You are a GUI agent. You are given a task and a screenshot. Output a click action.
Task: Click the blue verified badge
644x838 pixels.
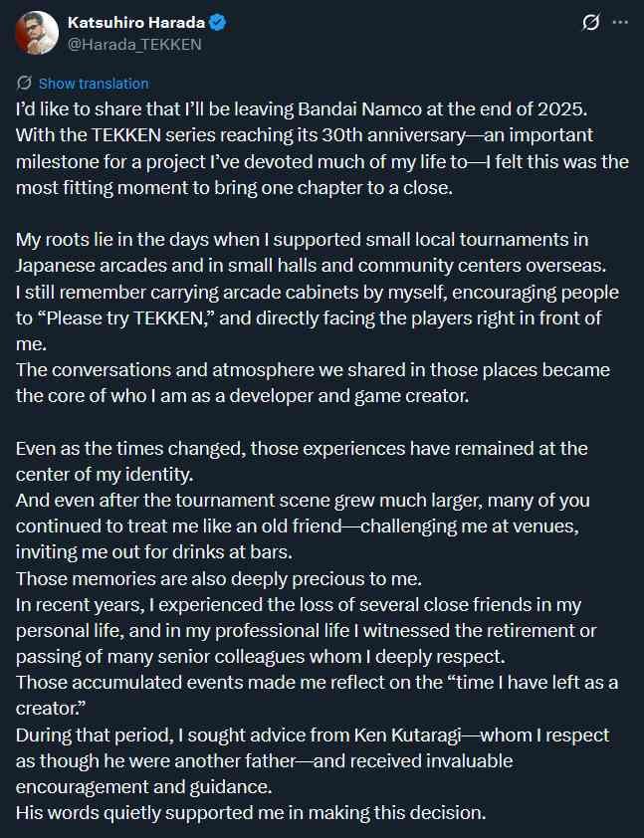(x=218, y=23)
